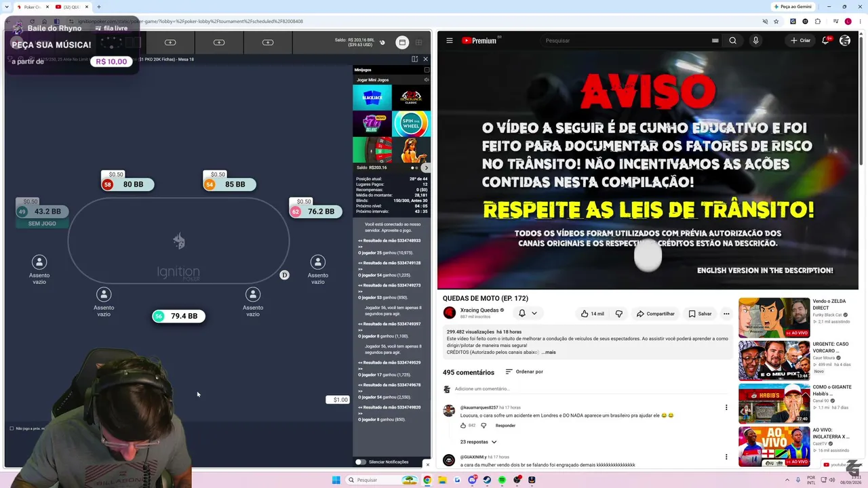The image size is (868, 488).
Task: Open the Chrome three-dot menu
Action: pyautogui.click(x=859, y=21)
